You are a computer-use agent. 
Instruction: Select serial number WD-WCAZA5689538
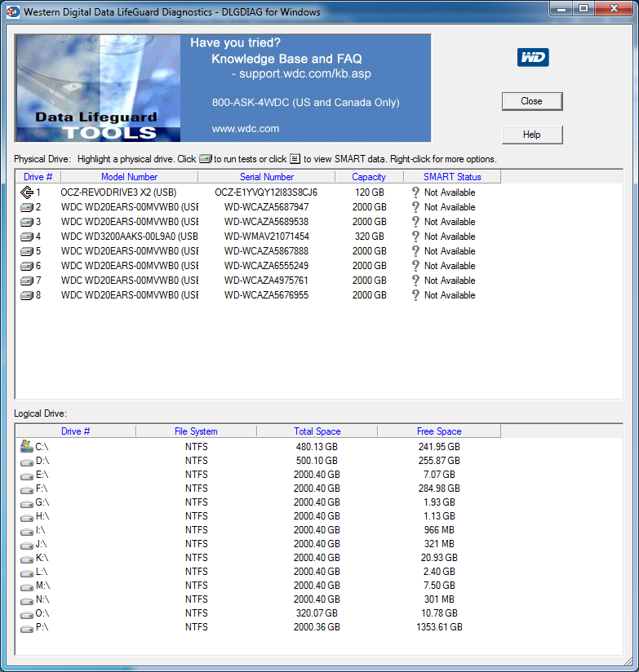(x=266, y=222)
